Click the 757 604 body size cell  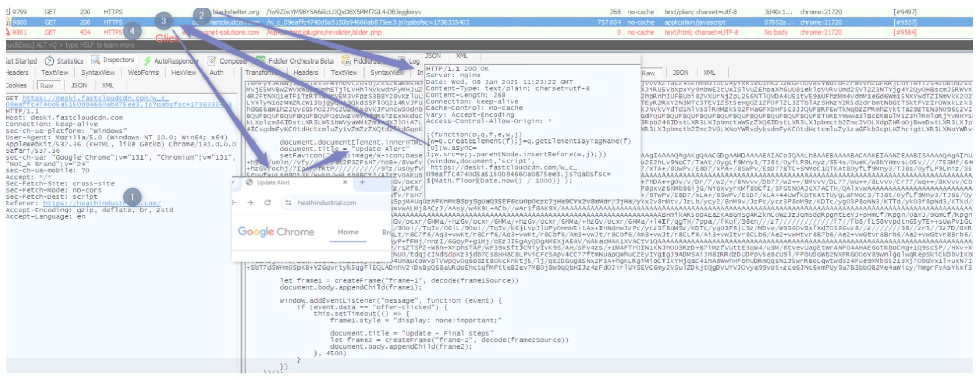tap(609, 22)
